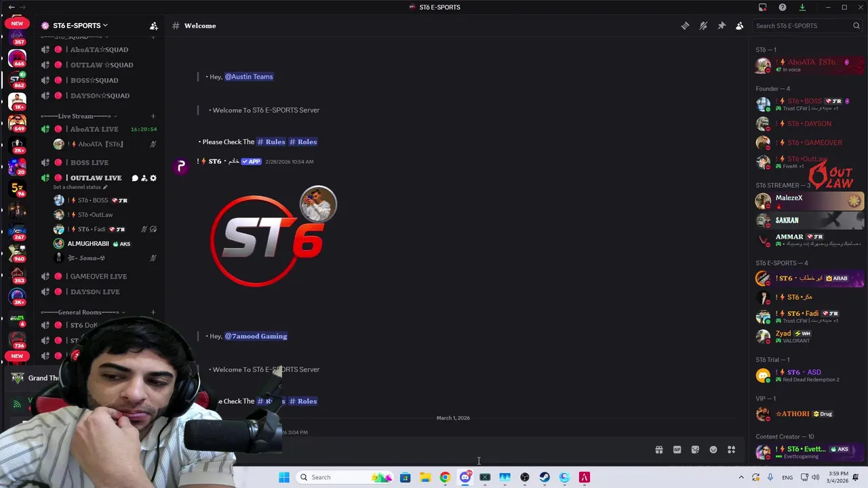Open server icon with 665 badge
This screenshot has width=868, height=488.
click(x=17, y=58)
